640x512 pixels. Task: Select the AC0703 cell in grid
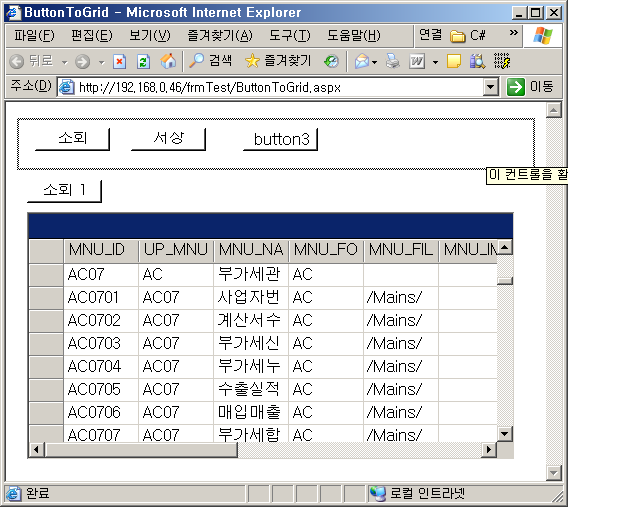(x=101, y=343)
